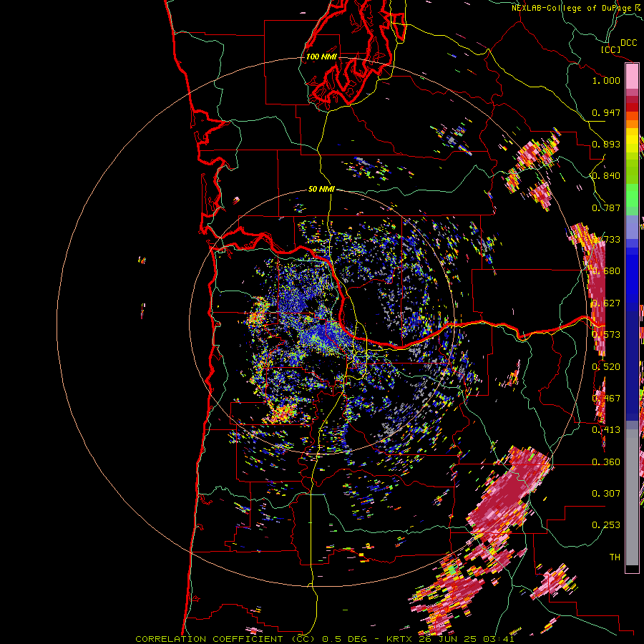Click the 0.680 legend value
The image size is (644, 644).
point(606,271)
